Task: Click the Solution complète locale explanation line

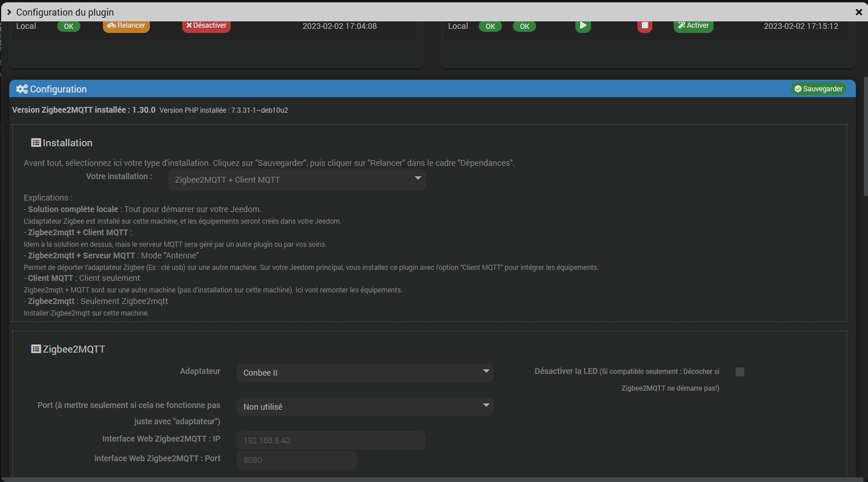Action: (x=142, y=209)
